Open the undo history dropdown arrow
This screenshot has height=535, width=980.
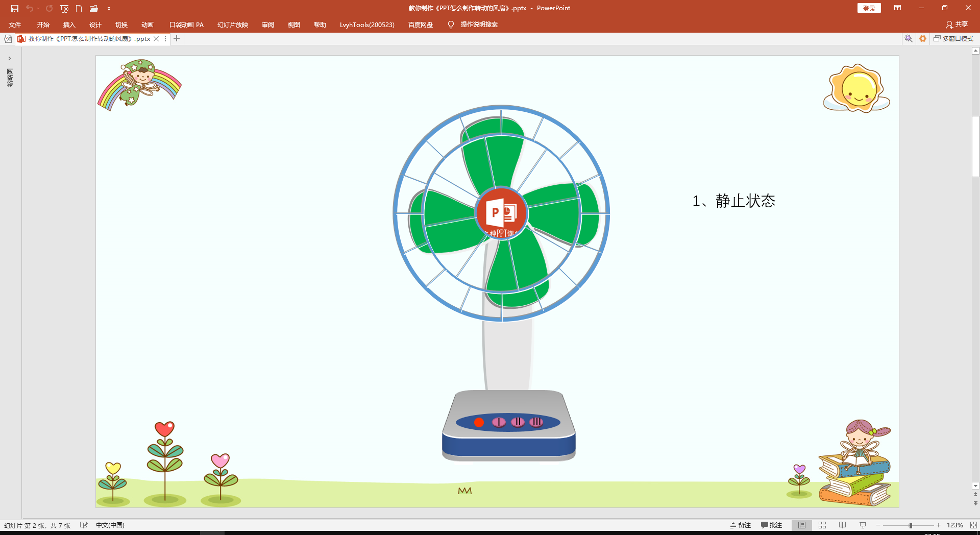38,8
